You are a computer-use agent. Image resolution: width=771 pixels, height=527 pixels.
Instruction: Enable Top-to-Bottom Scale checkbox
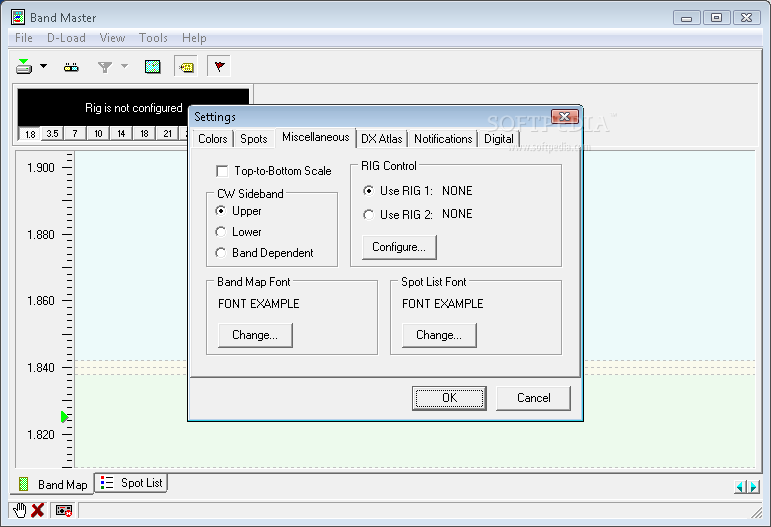point(222,171)
